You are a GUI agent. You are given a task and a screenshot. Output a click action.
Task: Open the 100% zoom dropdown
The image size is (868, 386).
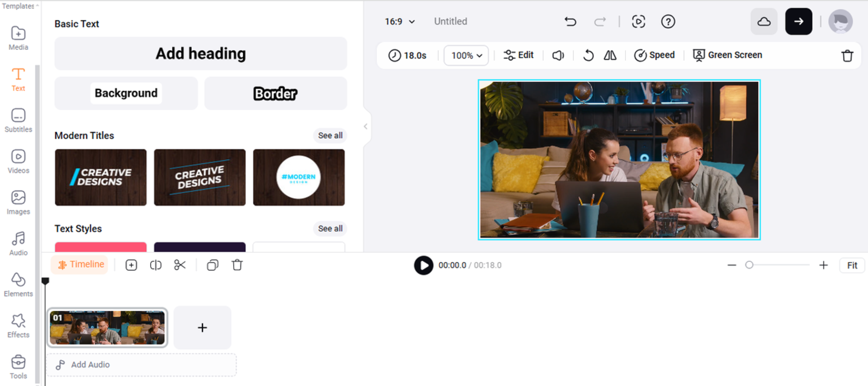point(466,55)
